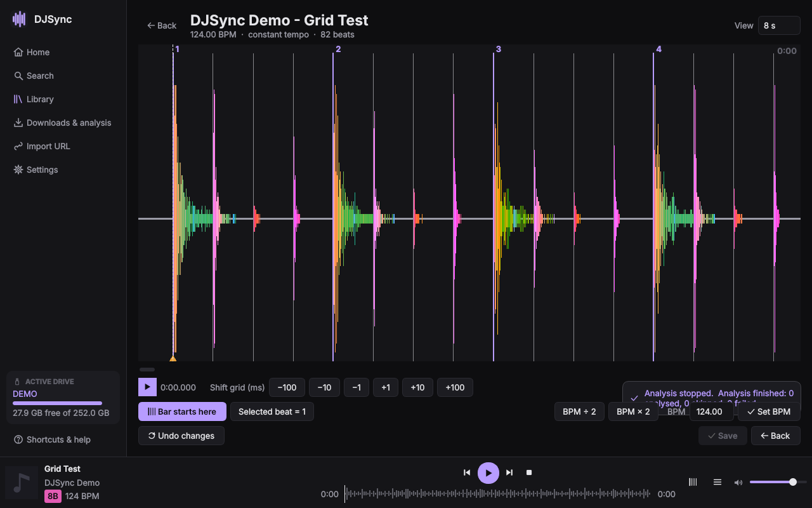This screenshot has width=812, height=508.
Task: Click the beat grid icon in player bar
Action: pyautogui.click(x=693, y=482)
